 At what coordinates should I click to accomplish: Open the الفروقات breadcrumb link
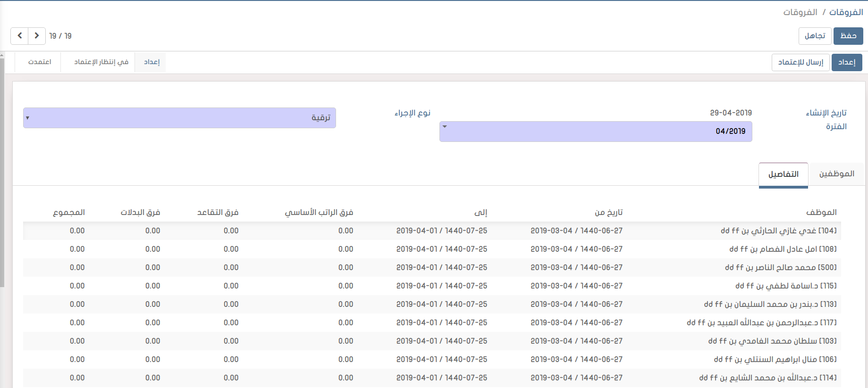click(846, 12)
